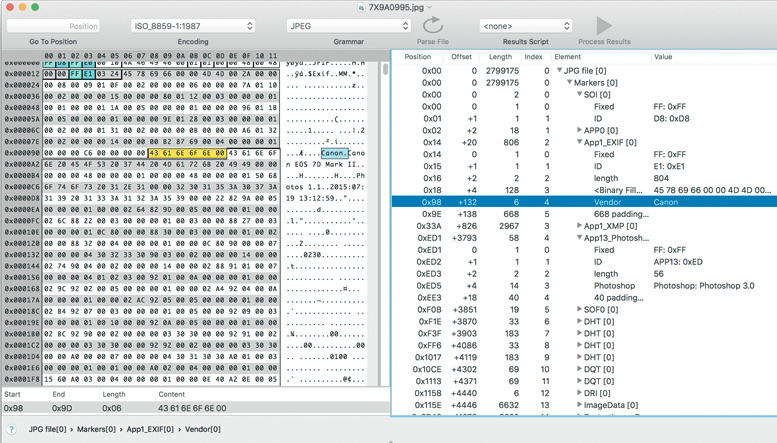777x443 pixels.
Task: Expand the APP0 [0] tree node
Action: point(581,130)
